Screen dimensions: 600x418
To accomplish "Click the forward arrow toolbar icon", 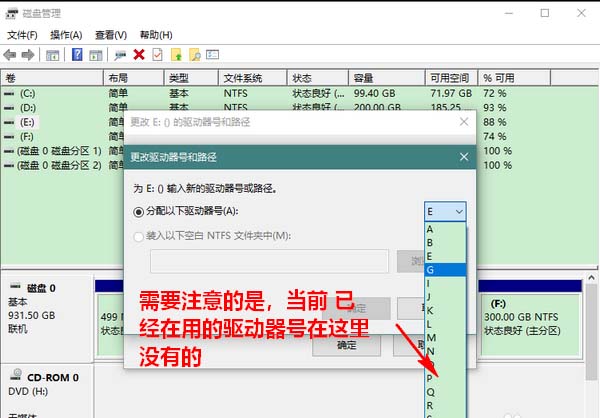I will pyautogui.click(x=29, y=54).
